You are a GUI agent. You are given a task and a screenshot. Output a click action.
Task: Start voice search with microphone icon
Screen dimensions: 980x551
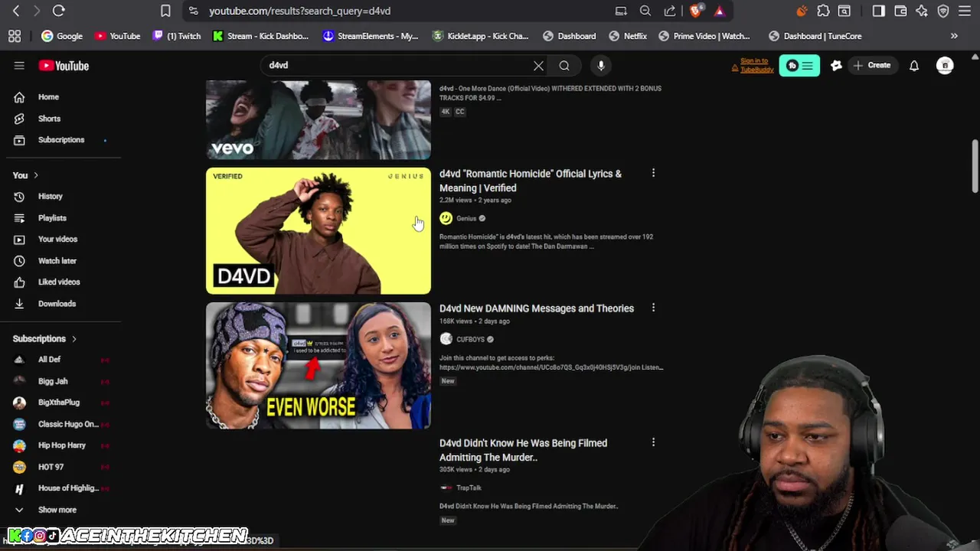pyautogui.click(x=601, y=66)
